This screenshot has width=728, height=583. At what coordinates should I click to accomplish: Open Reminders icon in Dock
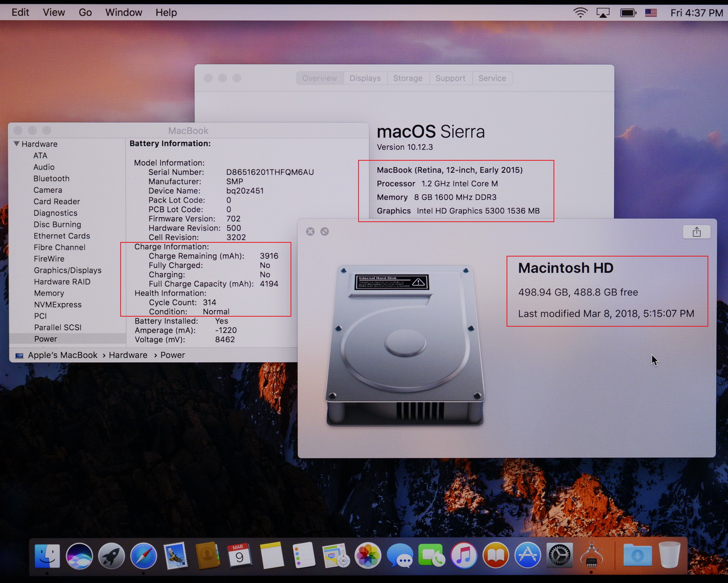pyautogui.click(x=304, y=555)
